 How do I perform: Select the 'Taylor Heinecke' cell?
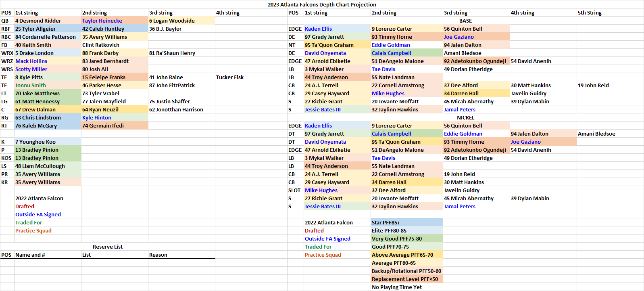[x=115, y=21]
